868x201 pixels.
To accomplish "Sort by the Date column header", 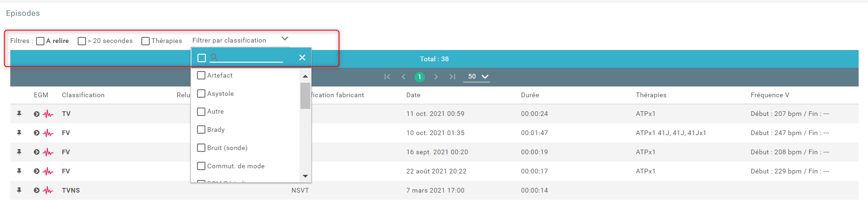I will click(413, 95).
